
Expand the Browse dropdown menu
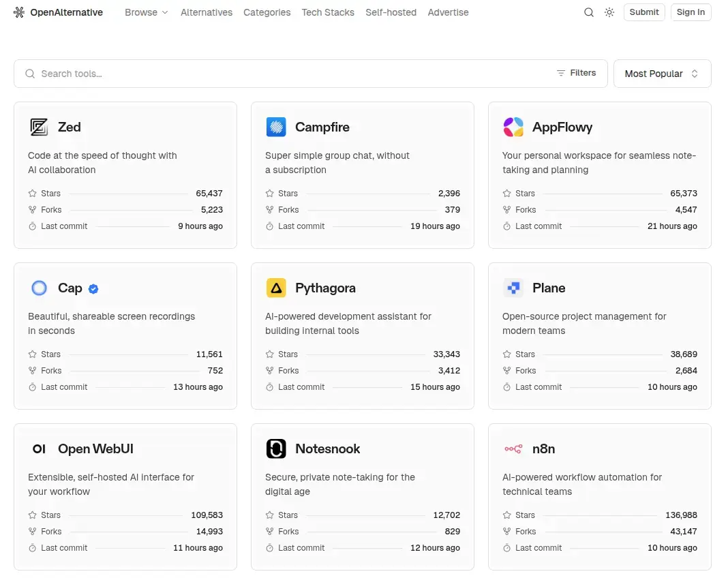146,12
